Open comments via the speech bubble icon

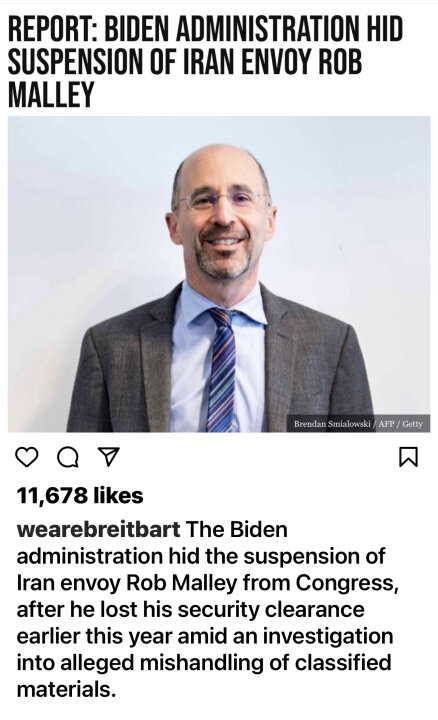67,457
